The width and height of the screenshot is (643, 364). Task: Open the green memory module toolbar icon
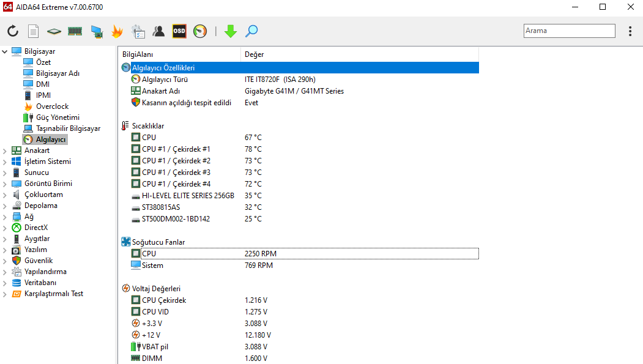(75, 31)
